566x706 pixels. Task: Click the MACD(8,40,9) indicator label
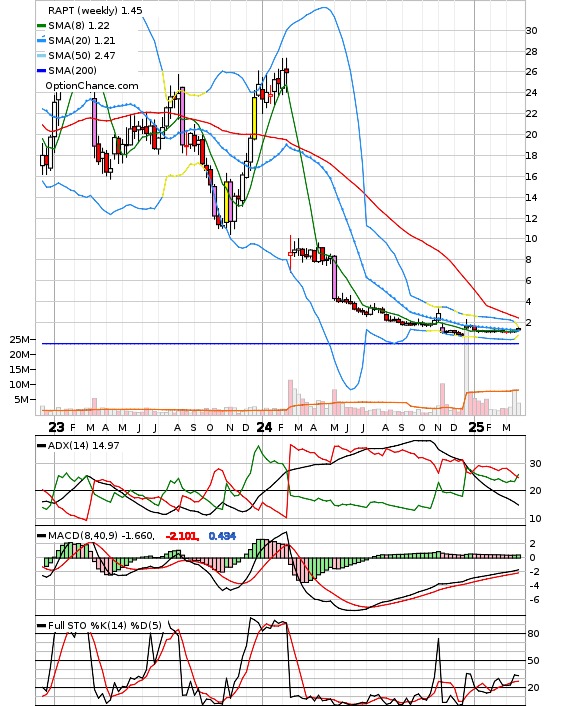coord(83,536)
